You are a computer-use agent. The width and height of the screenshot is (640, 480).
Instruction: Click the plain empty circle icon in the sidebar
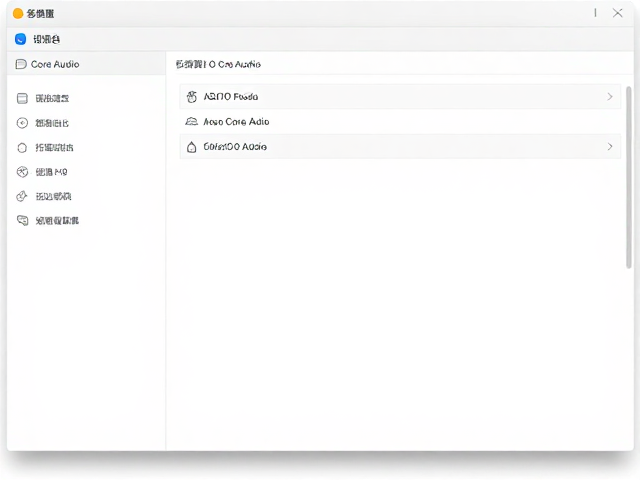pos(22,148)
